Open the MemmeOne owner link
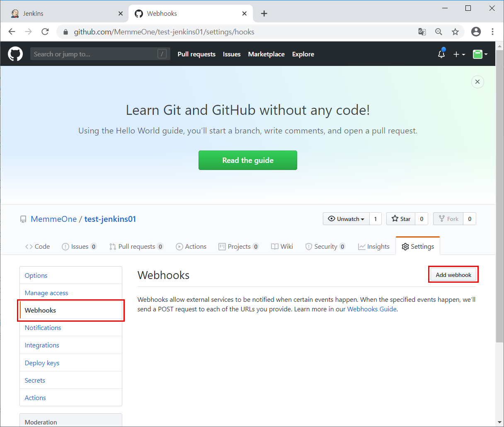Viewport: 504px width, 427px height. click(54, 219)
